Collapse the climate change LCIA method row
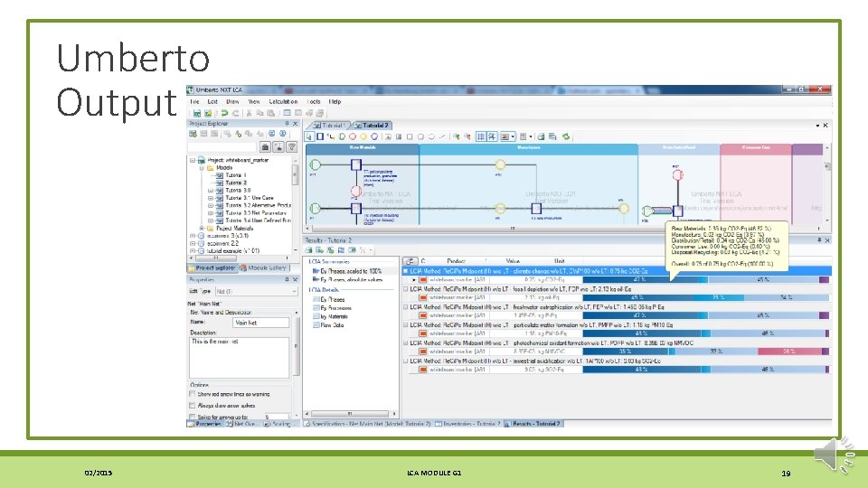This screenshot has width=868, height=488. pos(406,271)
